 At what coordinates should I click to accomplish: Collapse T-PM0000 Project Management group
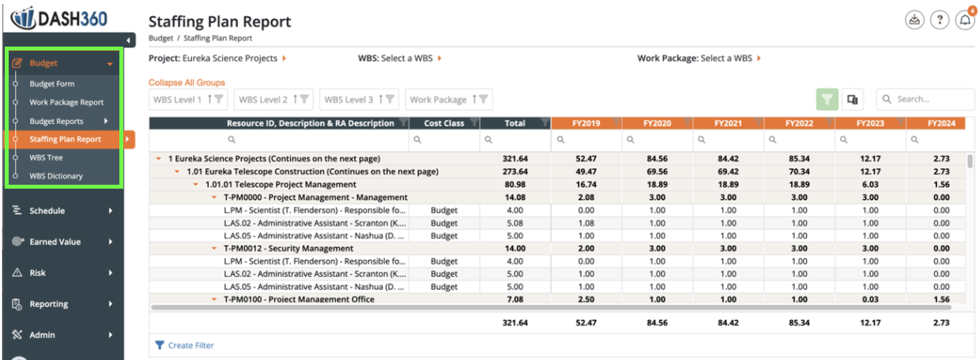[214, 197]
